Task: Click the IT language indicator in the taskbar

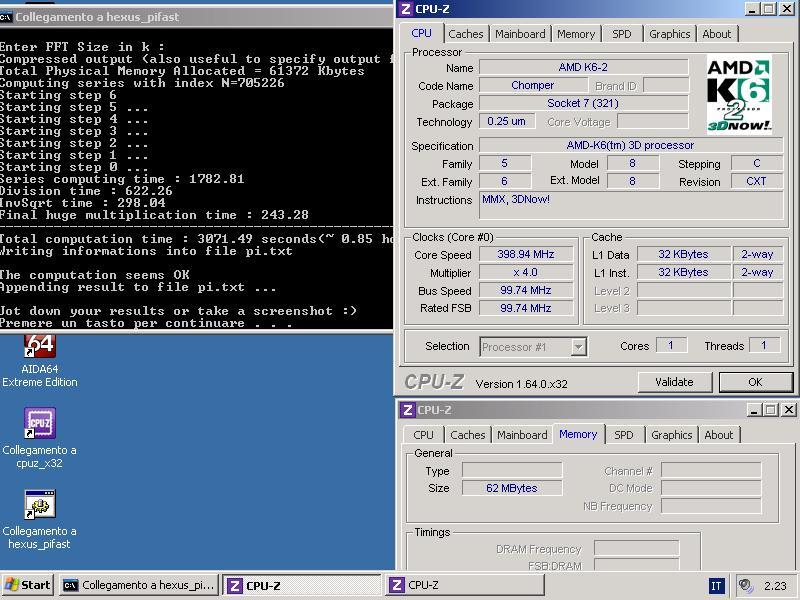Action: (716, 586)
